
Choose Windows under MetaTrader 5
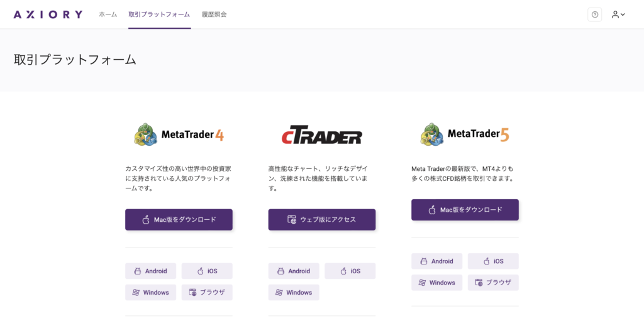click(437, 283)
